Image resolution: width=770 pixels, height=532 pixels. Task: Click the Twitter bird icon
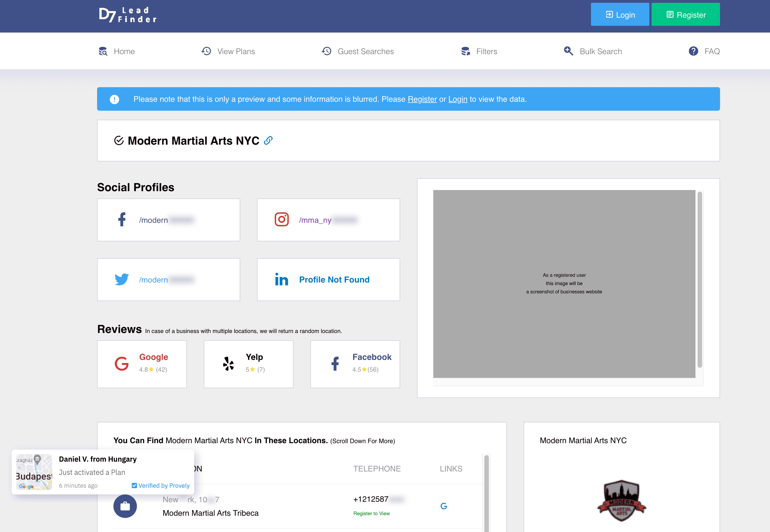pos(122,279)
